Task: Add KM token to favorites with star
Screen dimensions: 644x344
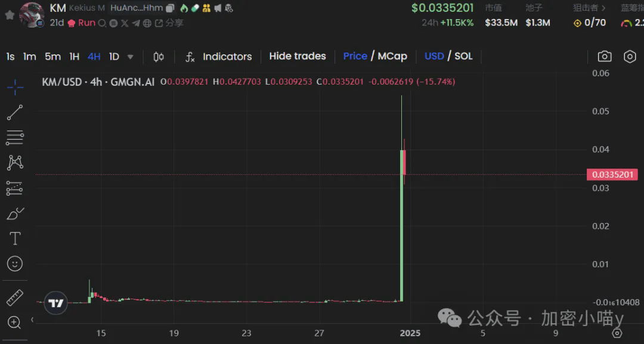Action: point(10,15)
